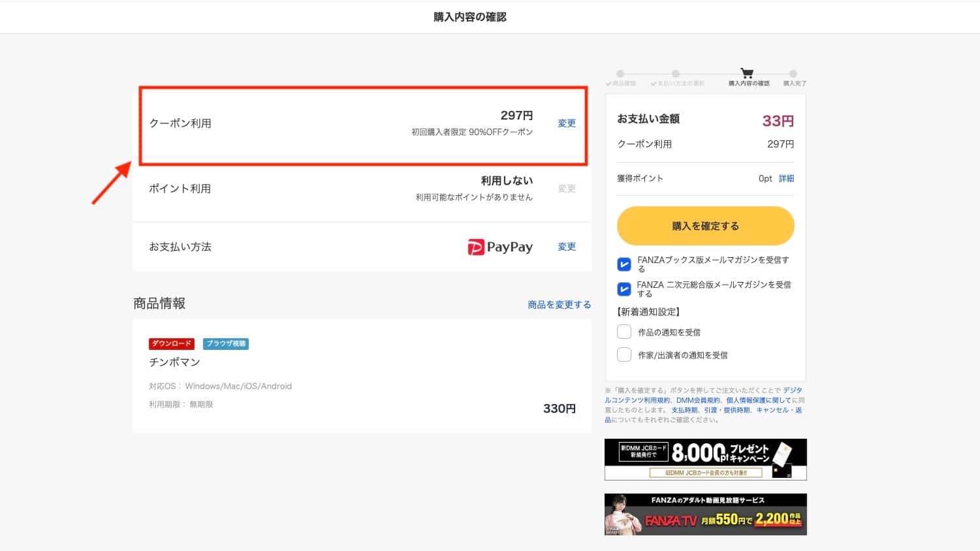Viewport: 980px width, 551px height.
Task: Click 変更 link for お支払い方法
Action: click(567, 247)
